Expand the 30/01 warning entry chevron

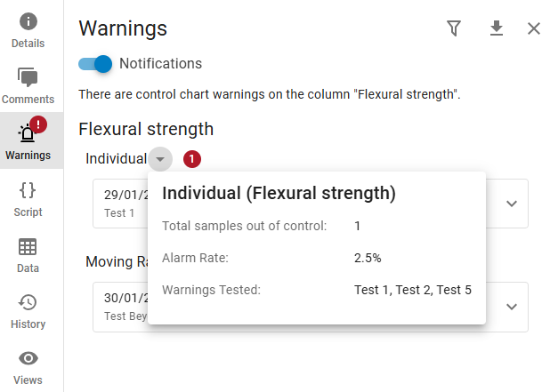(x=512, y=307)
